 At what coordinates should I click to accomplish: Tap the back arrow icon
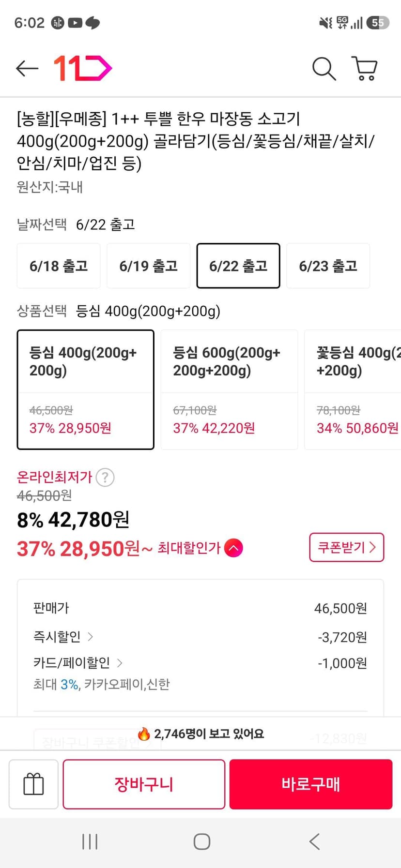click(27, 69)
